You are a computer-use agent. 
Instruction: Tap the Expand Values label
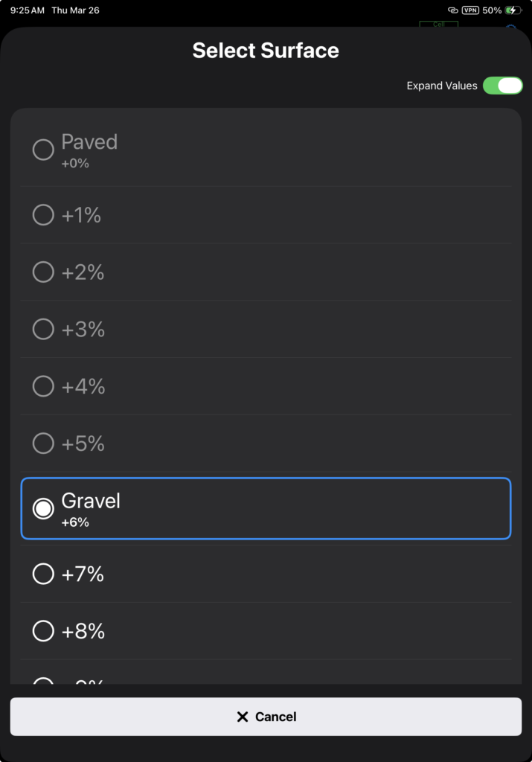[442, 86]
